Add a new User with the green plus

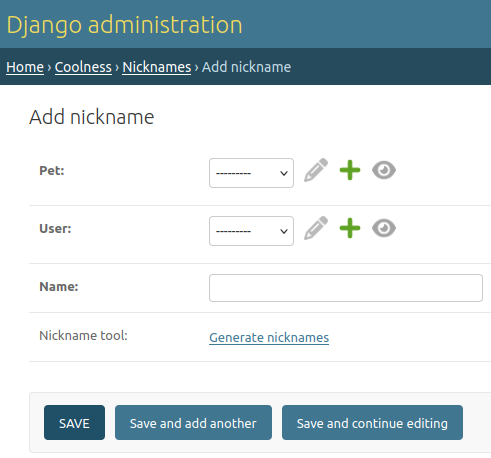pyautogui.click(x=350, y=228)
